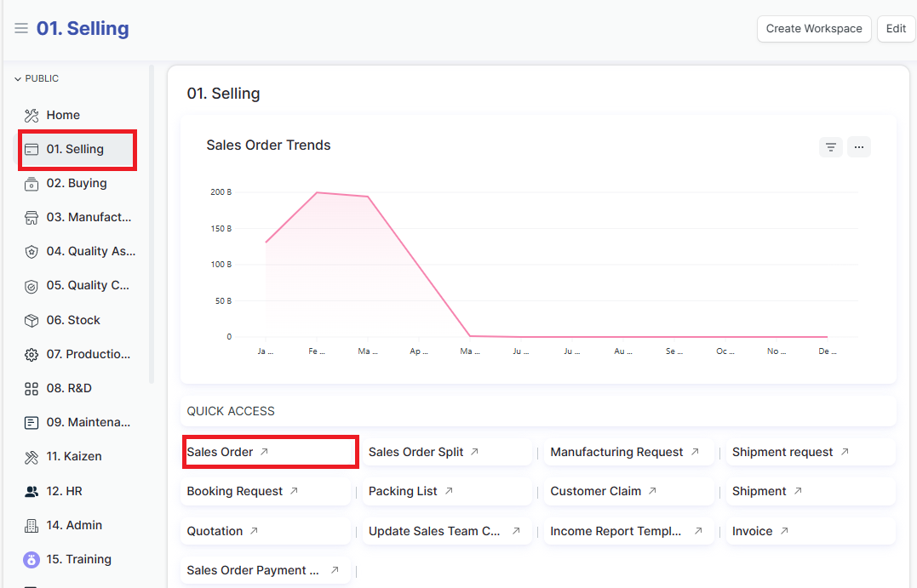Open the 01. Selling workspace
The height and width of the screenshot is (588, 917).
coord(75,150)
